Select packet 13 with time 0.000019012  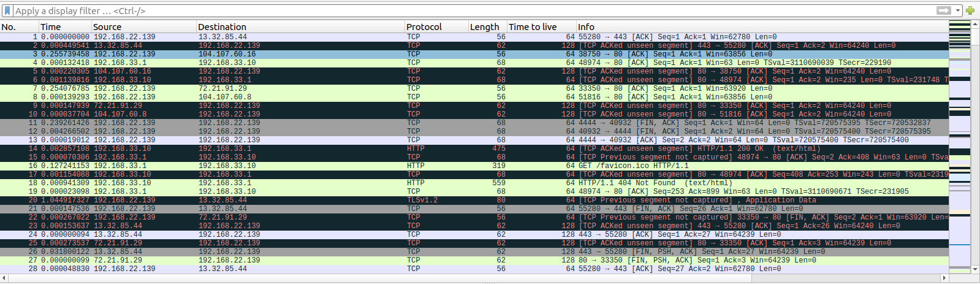(x=474, y=140)
